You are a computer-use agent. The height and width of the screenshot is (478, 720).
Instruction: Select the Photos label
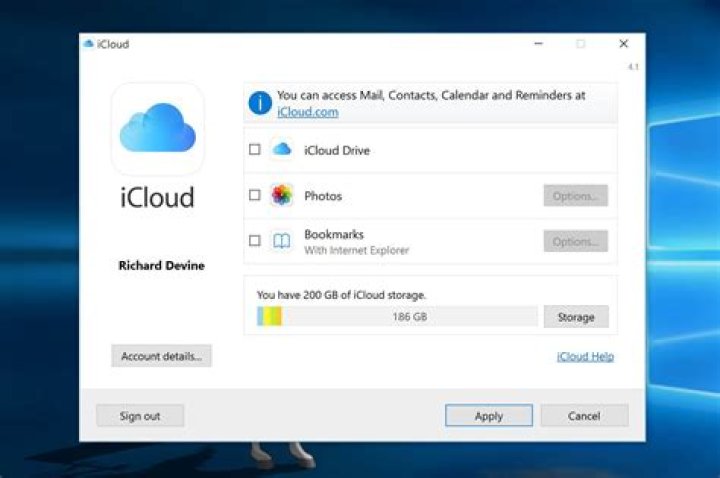[323, 196]
